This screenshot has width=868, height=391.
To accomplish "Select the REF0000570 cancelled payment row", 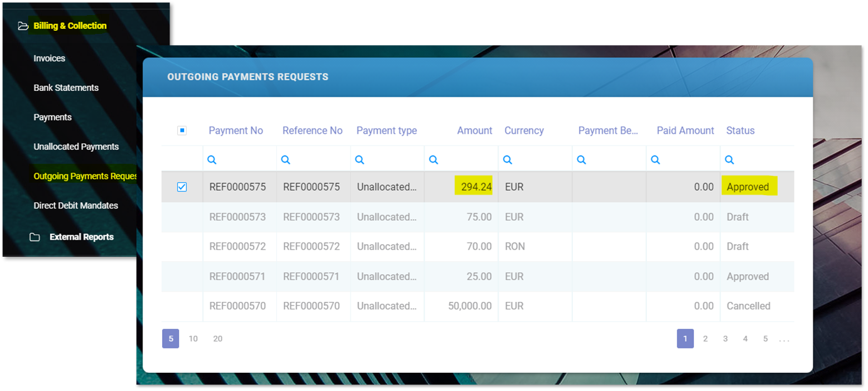I will pos(237,306).
